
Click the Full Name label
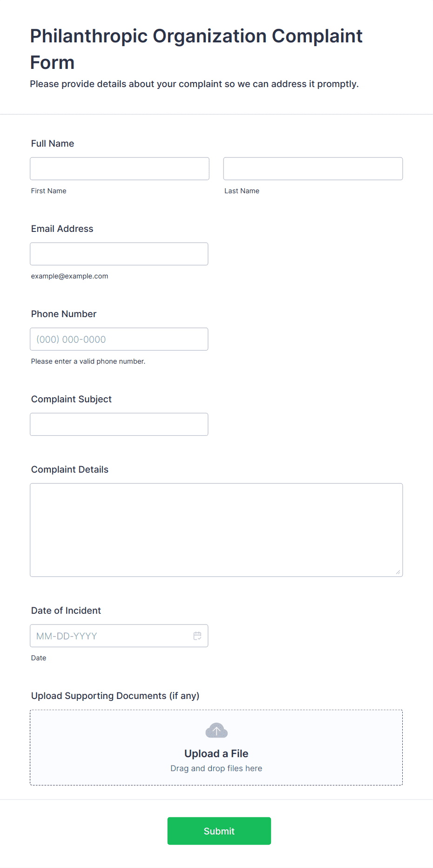[53, 143]
